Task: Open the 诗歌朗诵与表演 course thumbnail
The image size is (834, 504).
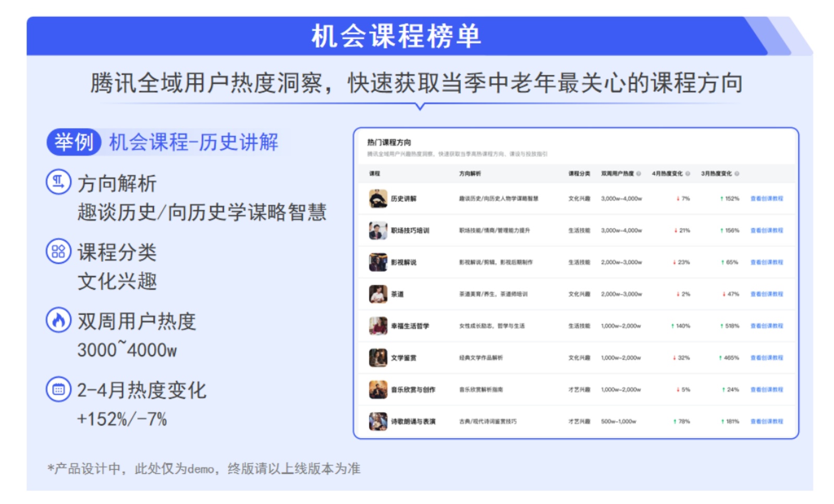Action: (x=378, y=421)
